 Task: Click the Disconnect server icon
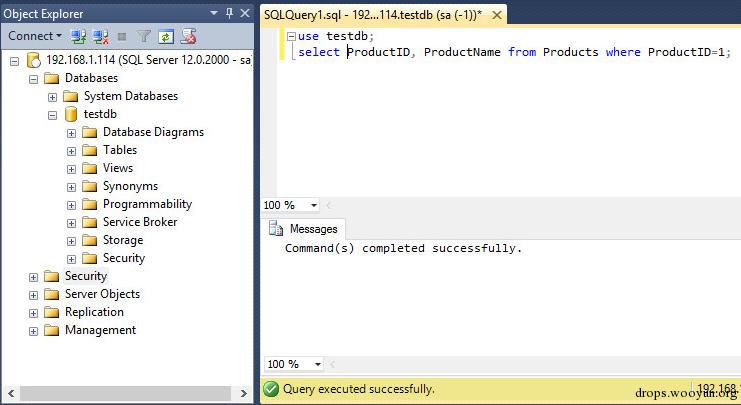(101, 36)
